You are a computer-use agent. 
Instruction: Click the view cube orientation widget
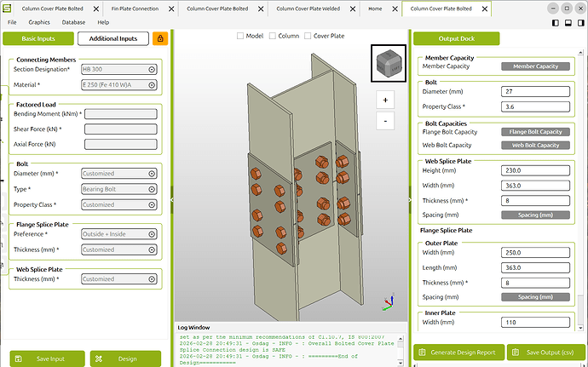(389, 63)
